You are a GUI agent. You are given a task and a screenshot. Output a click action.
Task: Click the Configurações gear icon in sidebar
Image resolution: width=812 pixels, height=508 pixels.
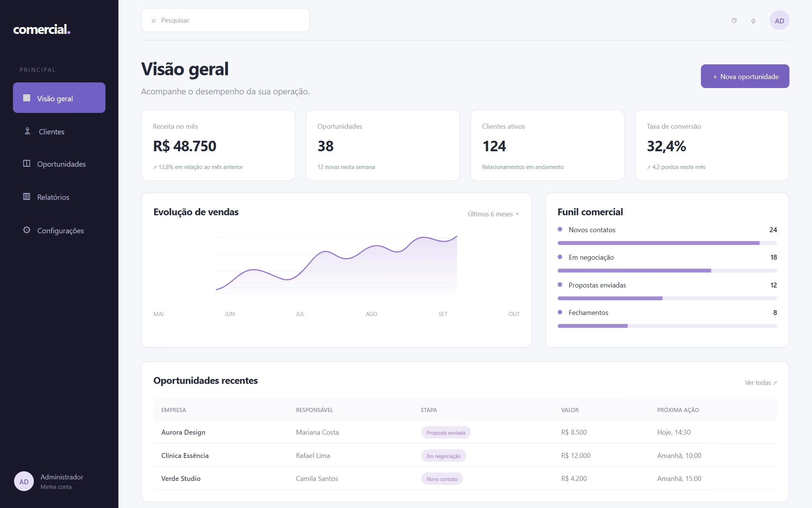click(27, 230)
